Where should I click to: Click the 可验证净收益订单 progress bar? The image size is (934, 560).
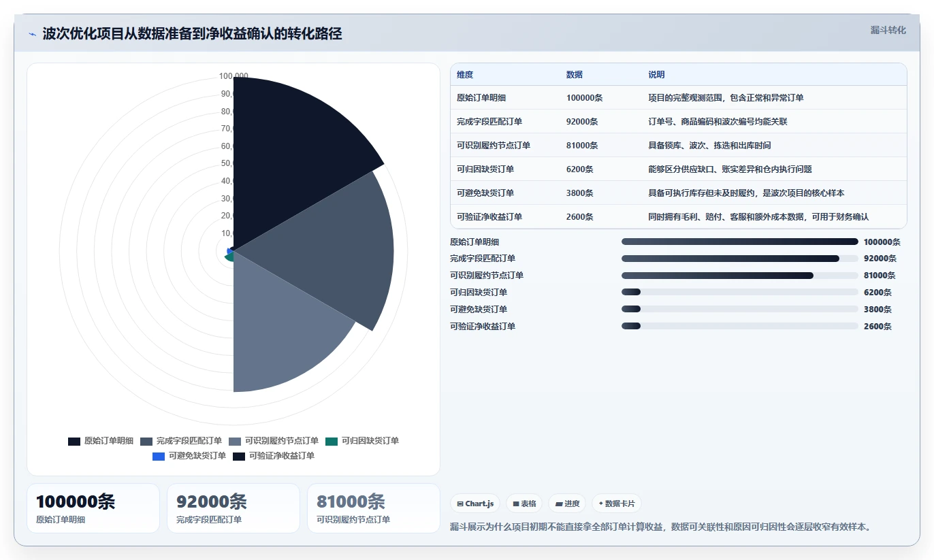[740, 327]
